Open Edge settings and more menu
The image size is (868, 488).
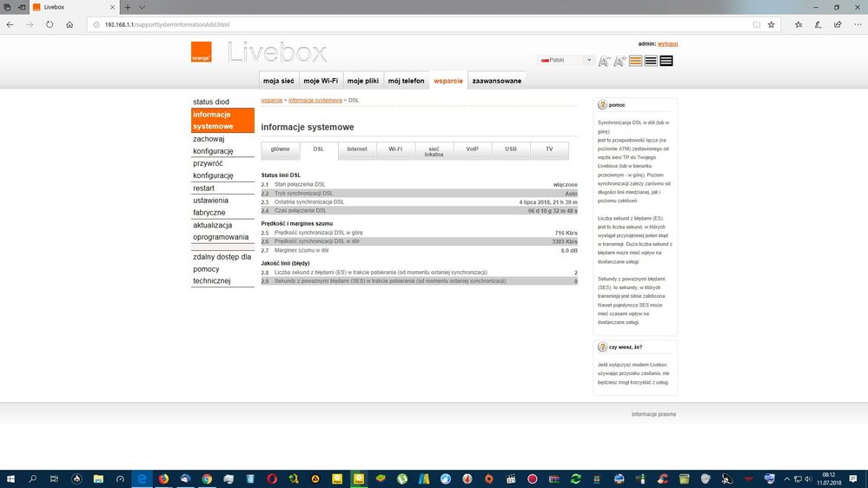pyautogui.click(x=858, y=24)
